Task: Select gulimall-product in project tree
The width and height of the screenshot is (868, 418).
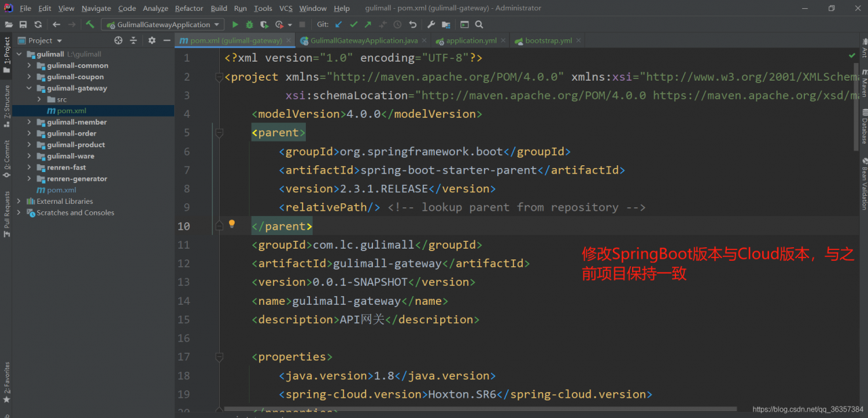Action: click(76, 144)
